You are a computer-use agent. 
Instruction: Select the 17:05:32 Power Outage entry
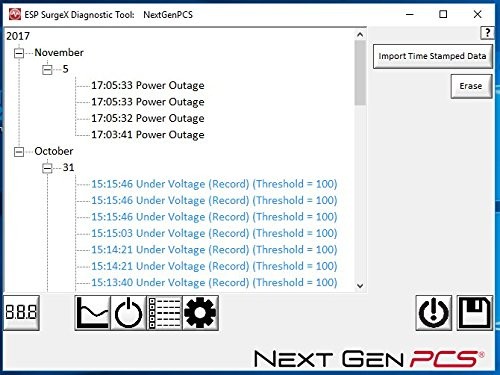(148, 118)
